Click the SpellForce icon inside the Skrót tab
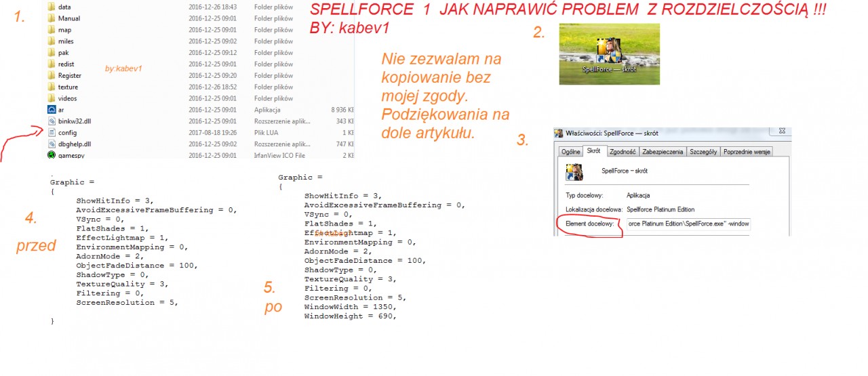 575,173
